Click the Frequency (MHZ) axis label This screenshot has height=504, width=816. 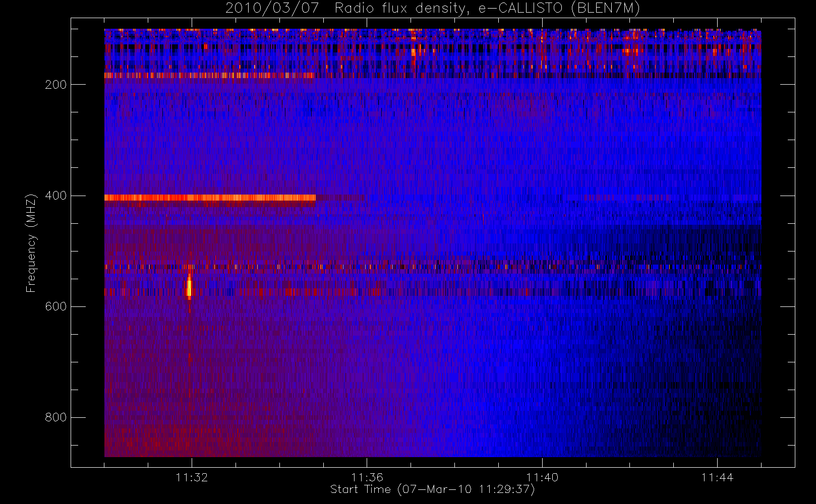pyautogui.click(x=31, y=243)
